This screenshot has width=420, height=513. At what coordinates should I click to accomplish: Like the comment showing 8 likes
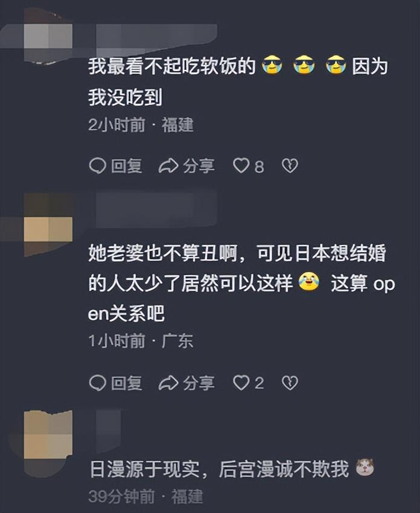pyautogui.click(x=241, y=166)
